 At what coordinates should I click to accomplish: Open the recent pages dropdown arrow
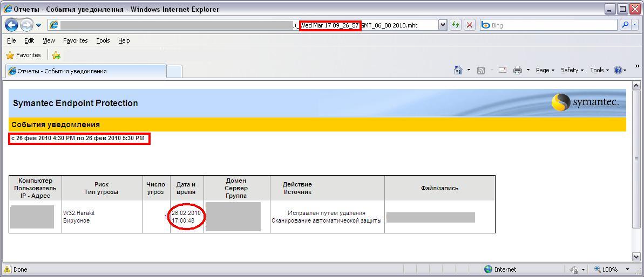(x=39, y=25)
